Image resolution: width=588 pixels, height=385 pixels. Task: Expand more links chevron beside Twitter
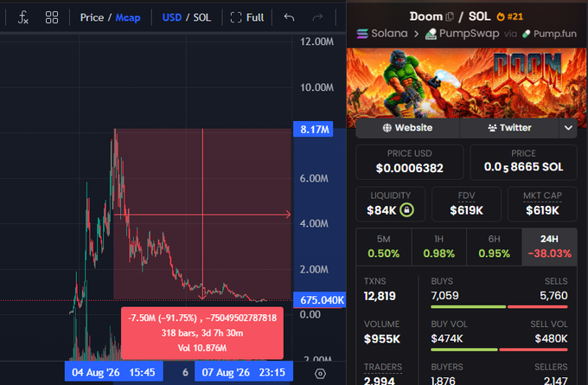coord(568,127)
